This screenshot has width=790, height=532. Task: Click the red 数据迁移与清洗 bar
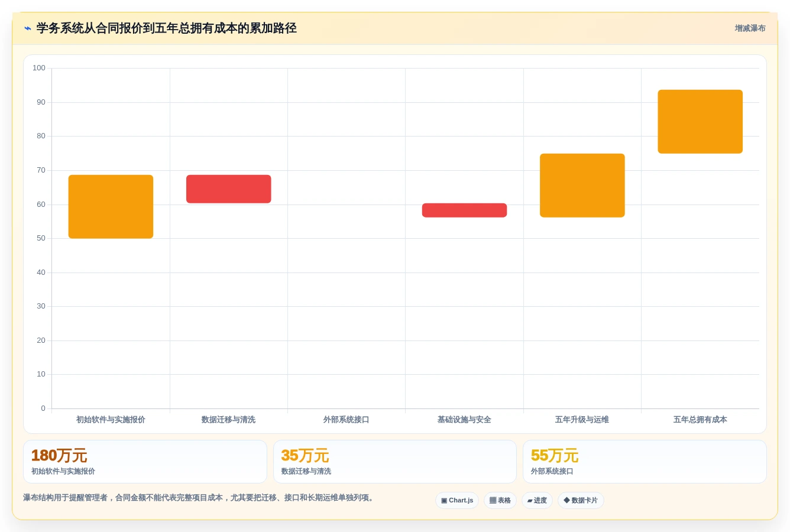tap(229, 189)
